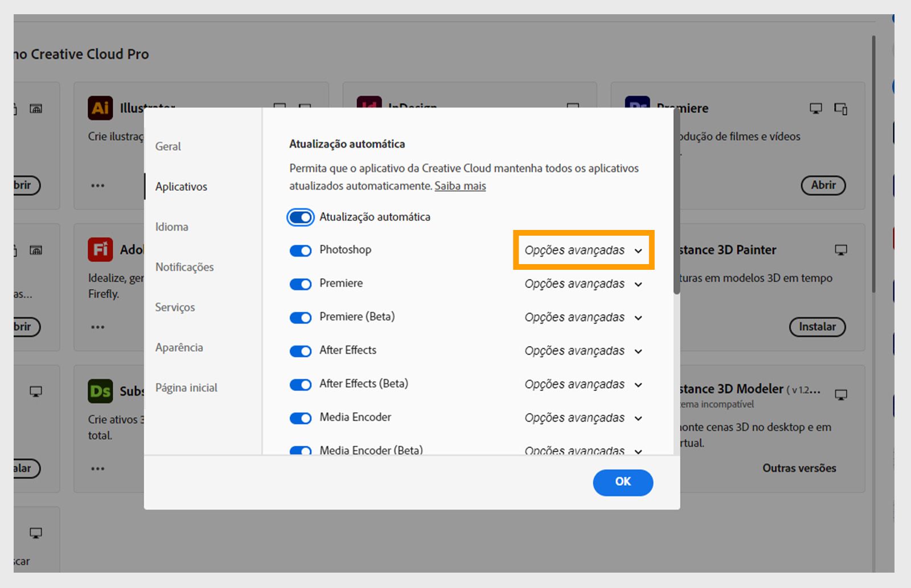Open the three-dot menu on the Ds Substance card
911x588 pixels.
[97, 469]
